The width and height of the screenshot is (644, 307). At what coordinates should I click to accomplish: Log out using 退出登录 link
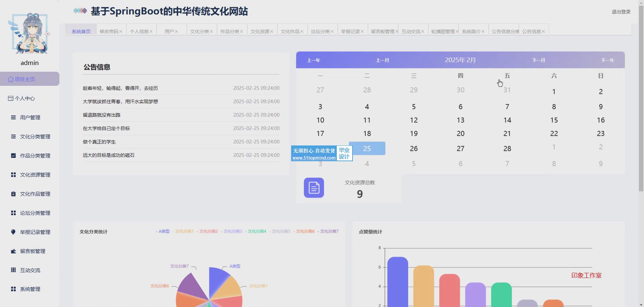pyautogui.click(x=621, y=12)
